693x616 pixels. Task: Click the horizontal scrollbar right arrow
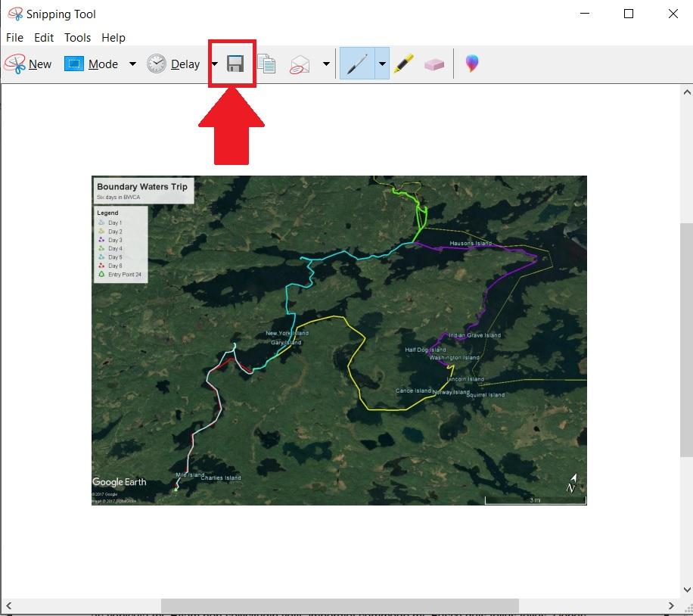click(671, 605)
